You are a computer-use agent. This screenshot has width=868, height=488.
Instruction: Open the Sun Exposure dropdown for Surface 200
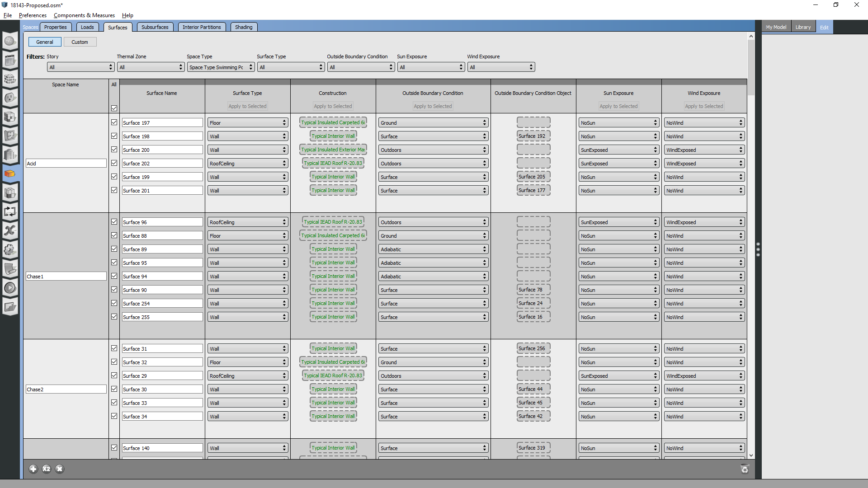pos(618,150)
